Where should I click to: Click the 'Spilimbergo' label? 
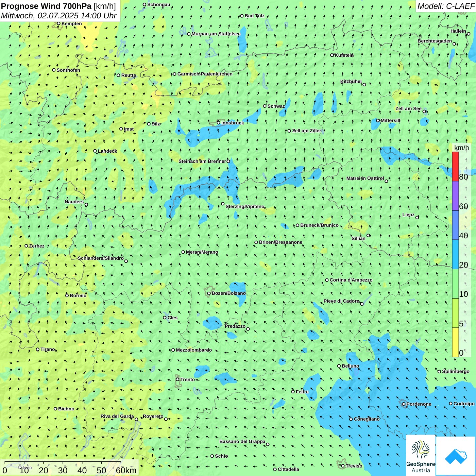(x=456, y=371)
